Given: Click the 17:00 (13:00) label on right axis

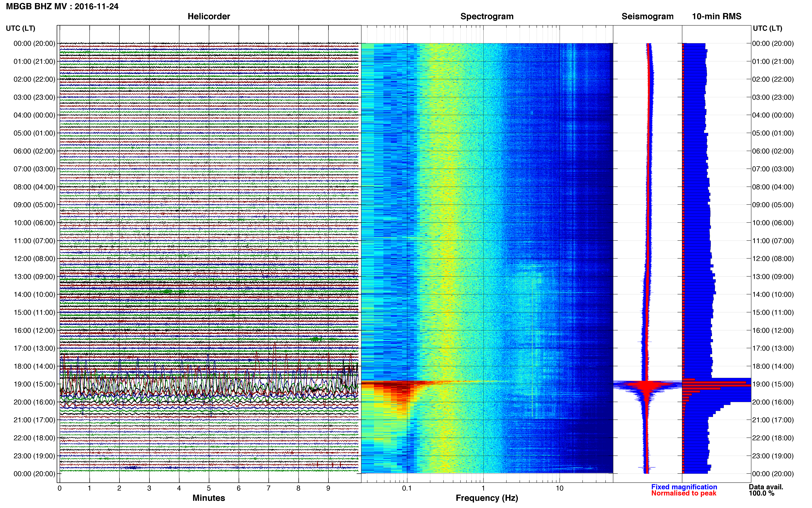Looking at the screenshot, I should (773, 348).
